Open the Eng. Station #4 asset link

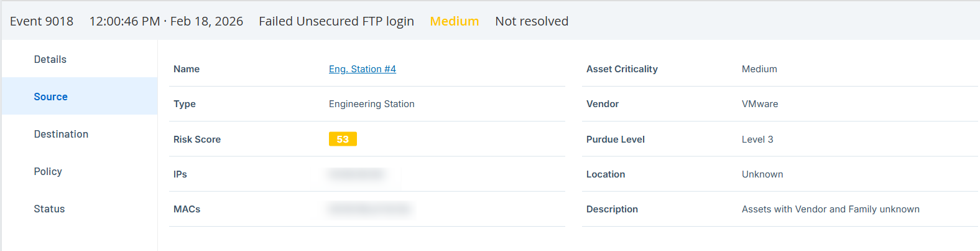click(363, 69)
